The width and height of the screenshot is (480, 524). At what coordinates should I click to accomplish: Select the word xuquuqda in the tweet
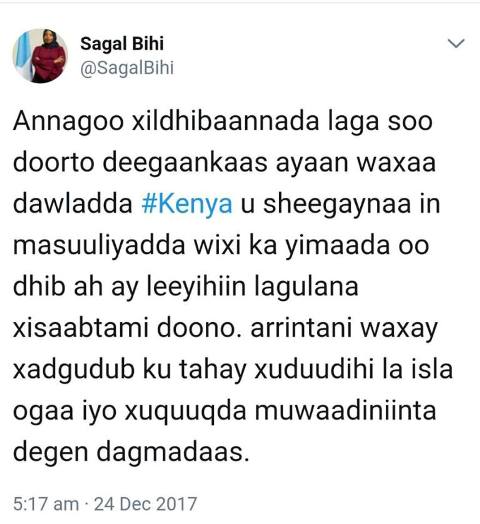pyautogui.click(x=186, y=411)
